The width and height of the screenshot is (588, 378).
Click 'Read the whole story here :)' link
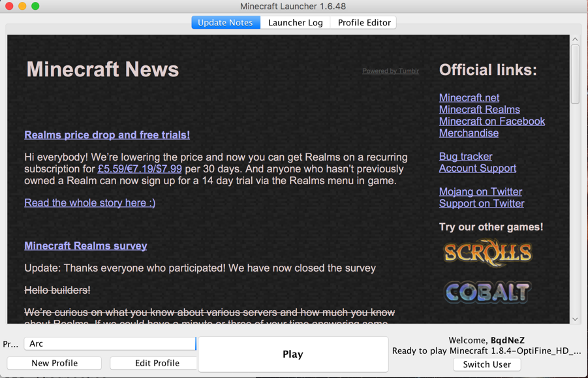(89, 203)
